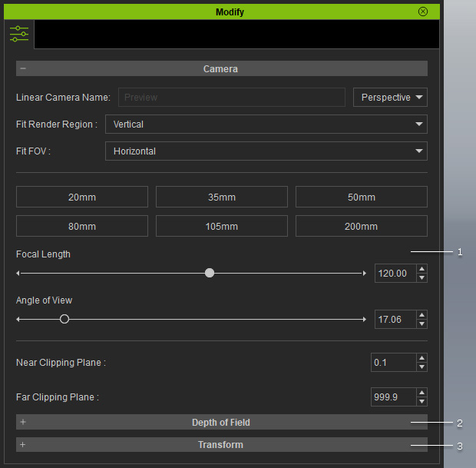Click the Angle of View right arrow

[x=364, y=320]
